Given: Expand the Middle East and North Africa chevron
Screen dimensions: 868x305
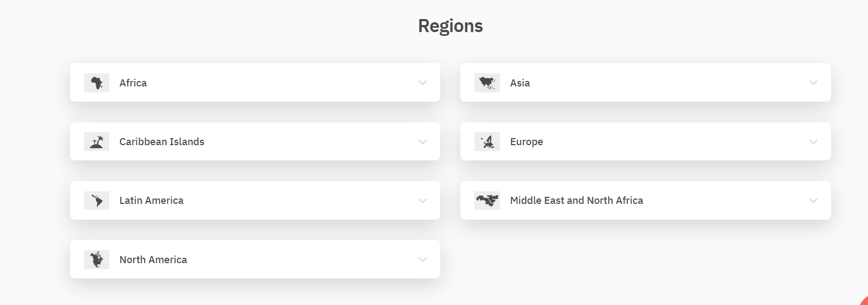Looking at the screenshot, I should click(814, 201).
